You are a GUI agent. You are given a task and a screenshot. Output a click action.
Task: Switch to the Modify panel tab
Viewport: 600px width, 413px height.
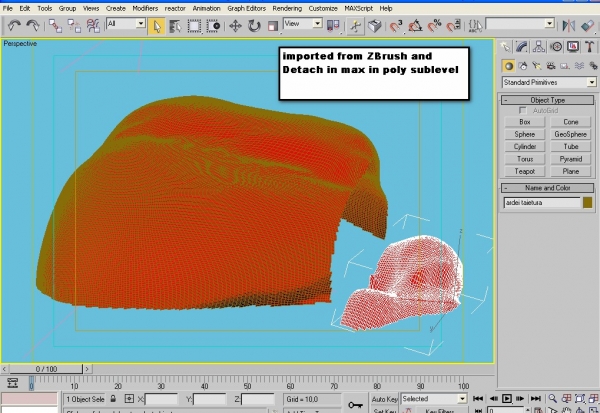522,47
